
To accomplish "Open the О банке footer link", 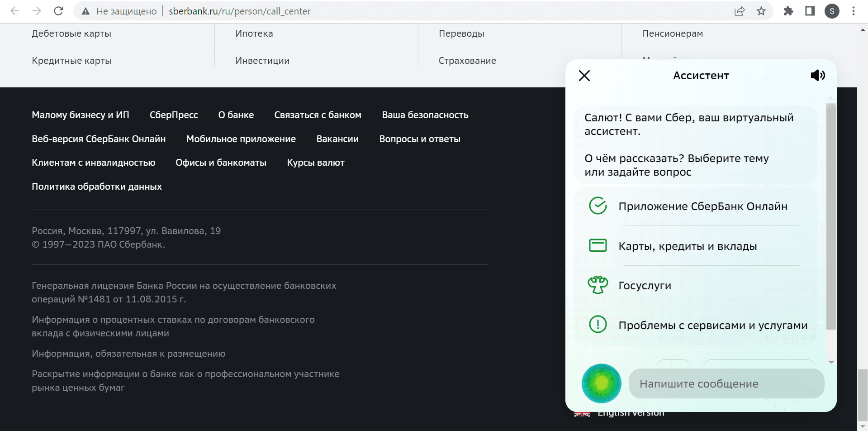I will click(236, 115).
